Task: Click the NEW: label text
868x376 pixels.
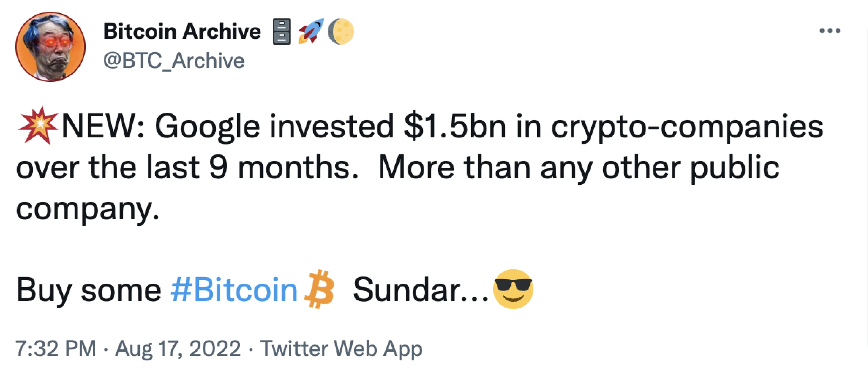Action: click(x=103, y=127)
